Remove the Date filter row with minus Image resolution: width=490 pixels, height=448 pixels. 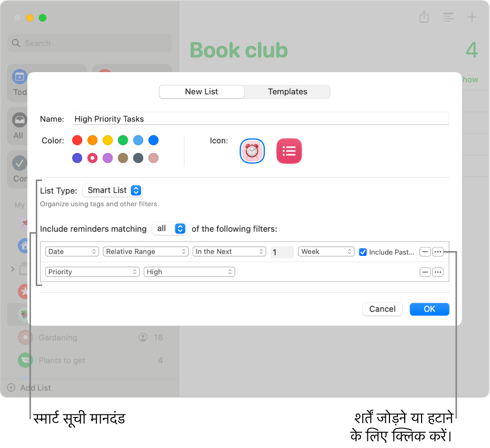pyautogui.click(x=425, y=252)
